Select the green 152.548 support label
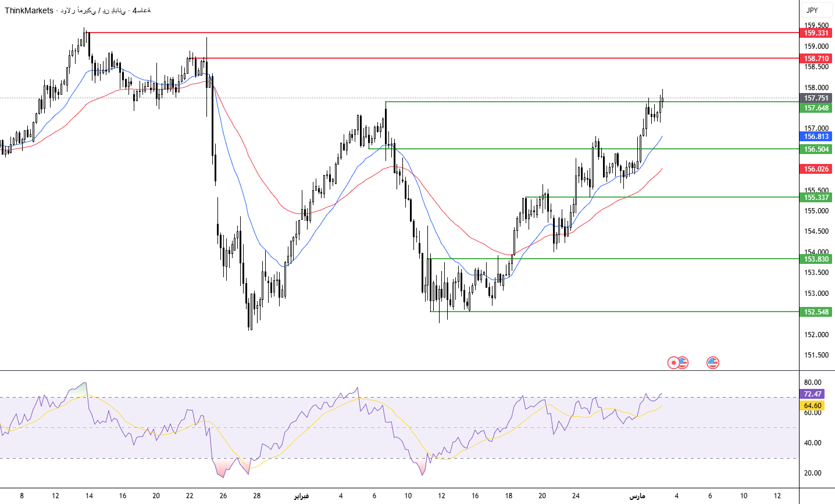Viewport: 835px width, 504px height. click(816, 312)
